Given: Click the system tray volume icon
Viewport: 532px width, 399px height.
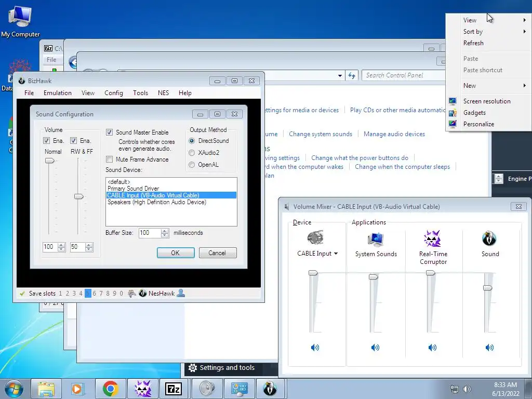Looking at the screenshot, I should coord(467,389).
